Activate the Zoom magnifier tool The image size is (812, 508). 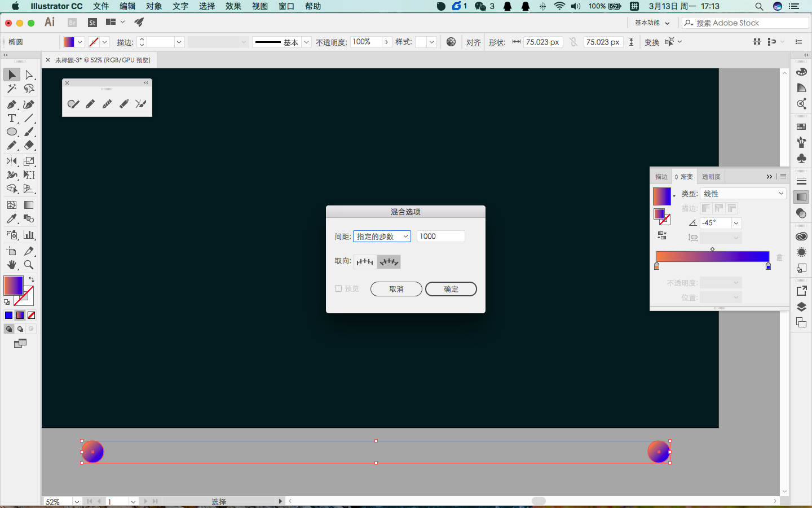pyautogui.click(x=29, y=265)
